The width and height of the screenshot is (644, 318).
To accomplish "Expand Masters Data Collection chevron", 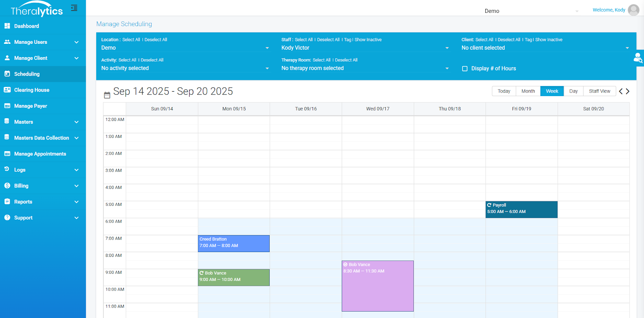I will (76, 138).
